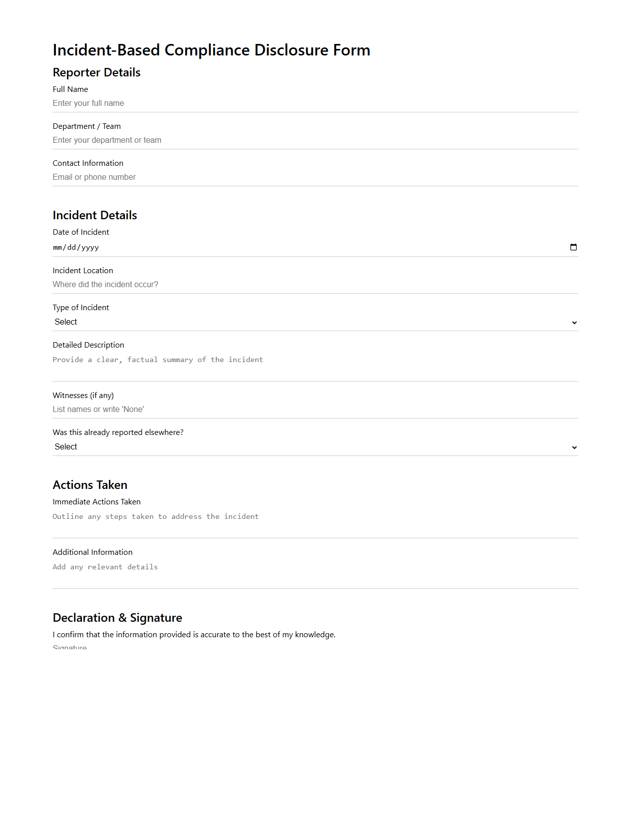Open the Type of Incident dropdown
This screenshot has height=840, width=631.
pyautogui.click(x=315, y=322)
